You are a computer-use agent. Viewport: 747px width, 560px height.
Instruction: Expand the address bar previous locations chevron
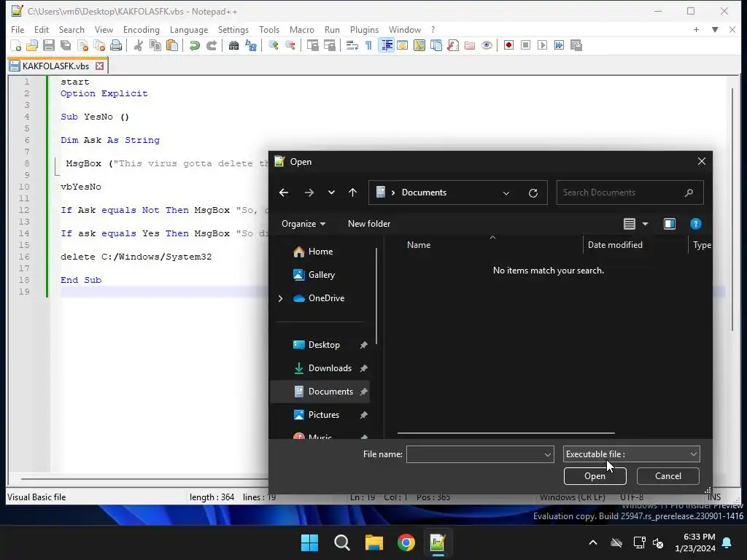click(x=506, y=192)
